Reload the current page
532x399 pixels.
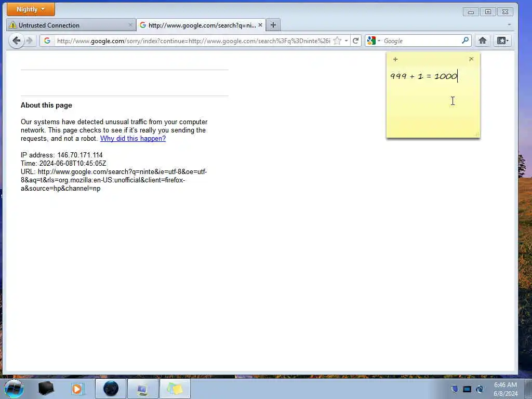click(x=355, y=41)
